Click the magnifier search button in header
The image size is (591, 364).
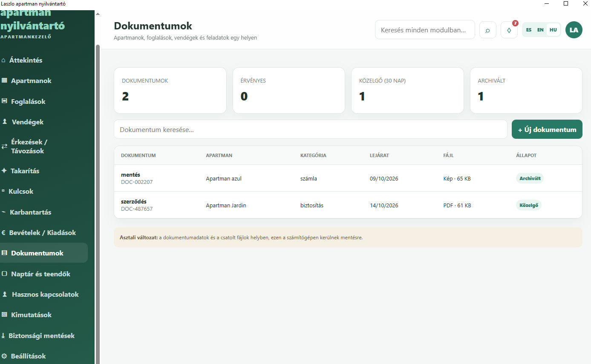pyautogui.click(x=488, y=30)
